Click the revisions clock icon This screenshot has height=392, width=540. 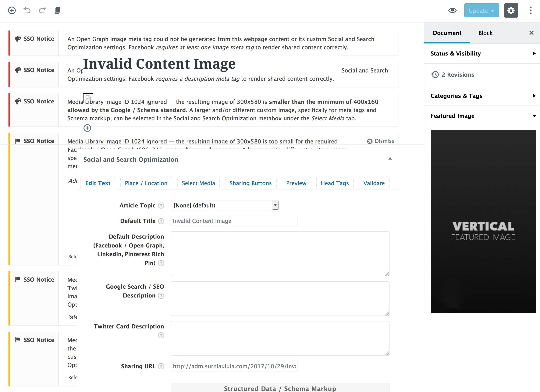point(435,75)
